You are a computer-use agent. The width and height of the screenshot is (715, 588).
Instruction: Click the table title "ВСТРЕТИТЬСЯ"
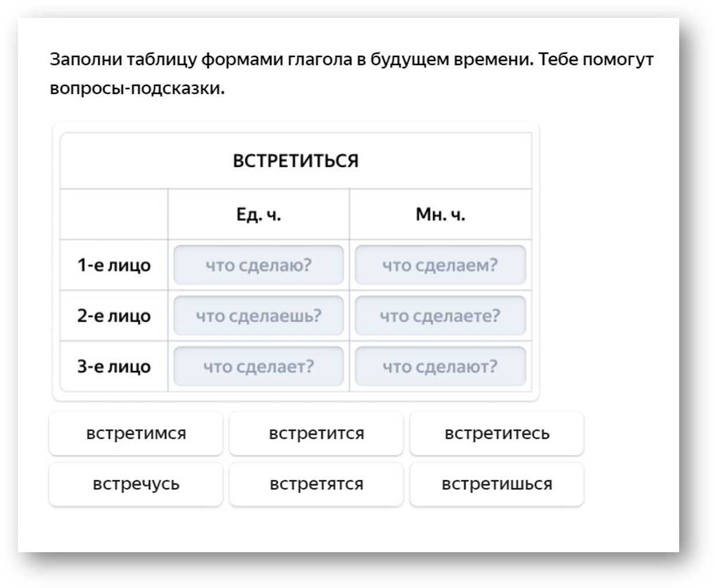point(295,161)
